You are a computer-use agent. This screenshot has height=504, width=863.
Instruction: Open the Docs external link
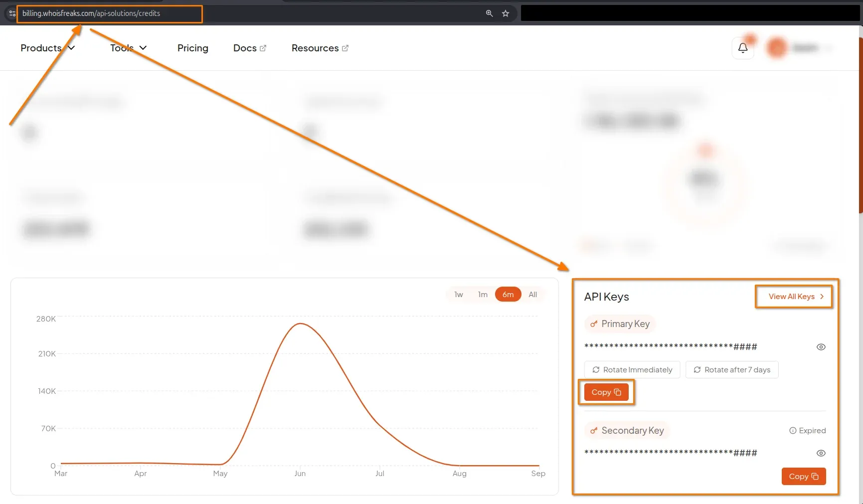[x=250, y=48]
